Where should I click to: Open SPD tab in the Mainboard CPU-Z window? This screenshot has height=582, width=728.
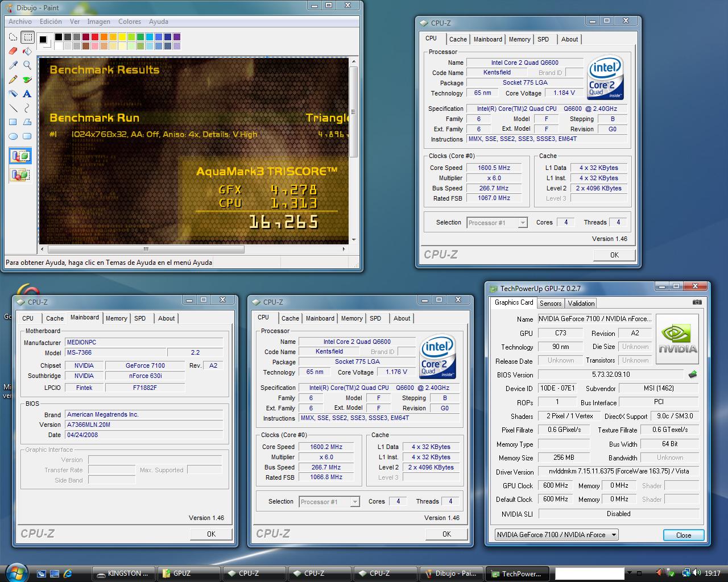[140, 318]
